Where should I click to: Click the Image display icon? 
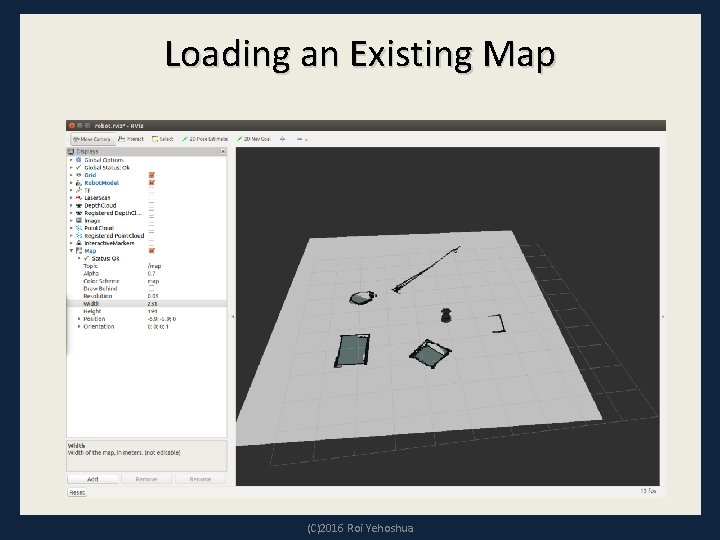[79, 220]
